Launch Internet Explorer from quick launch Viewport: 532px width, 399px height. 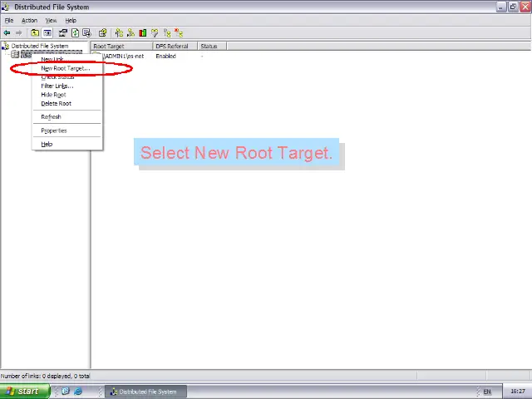(x=78, y=391)
